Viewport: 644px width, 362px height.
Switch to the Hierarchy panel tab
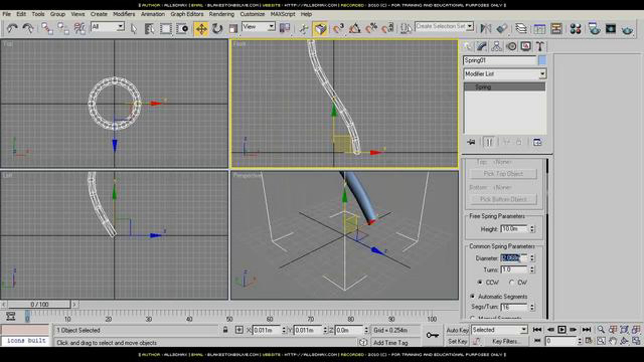pyautogui.click(x=497, y=46)
